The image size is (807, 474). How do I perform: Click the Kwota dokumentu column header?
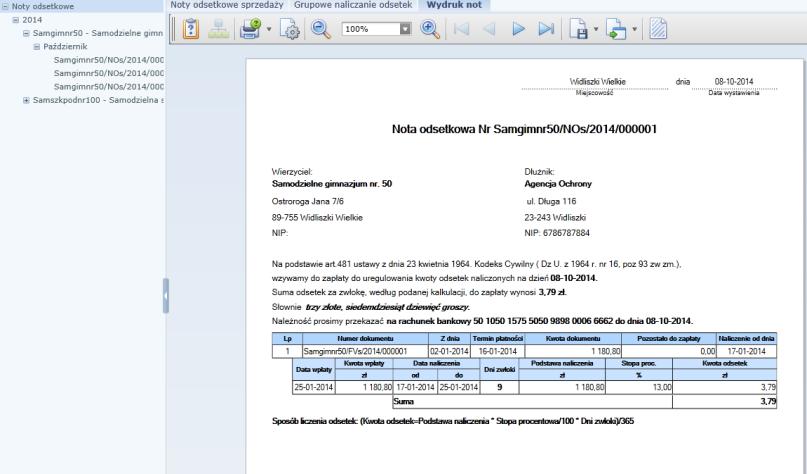[573, 339]
